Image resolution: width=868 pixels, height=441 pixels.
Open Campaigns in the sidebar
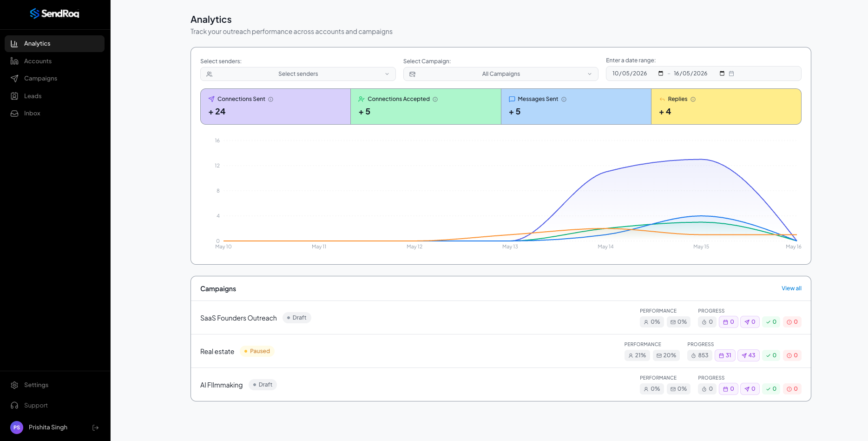[54, 79]
